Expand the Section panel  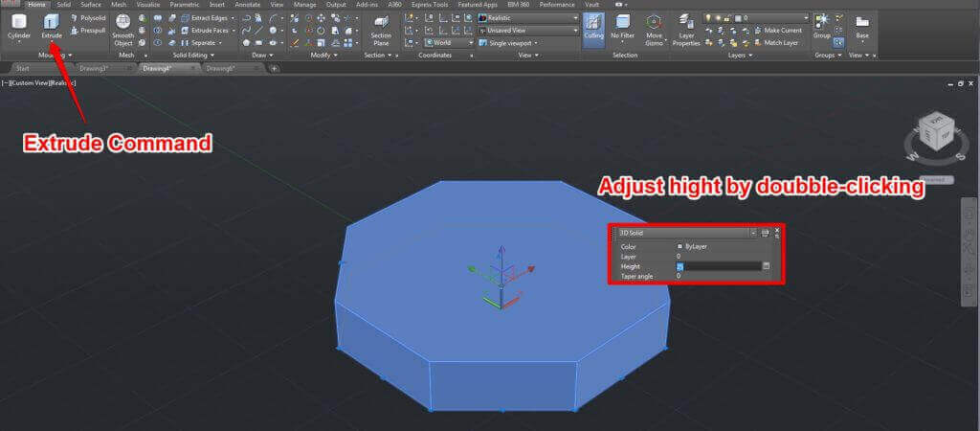click(377, 55)
